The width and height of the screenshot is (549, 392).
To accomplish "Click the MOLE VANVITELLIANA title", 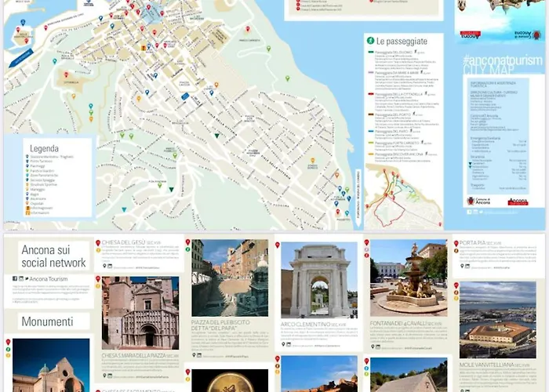I will [486, 365].
